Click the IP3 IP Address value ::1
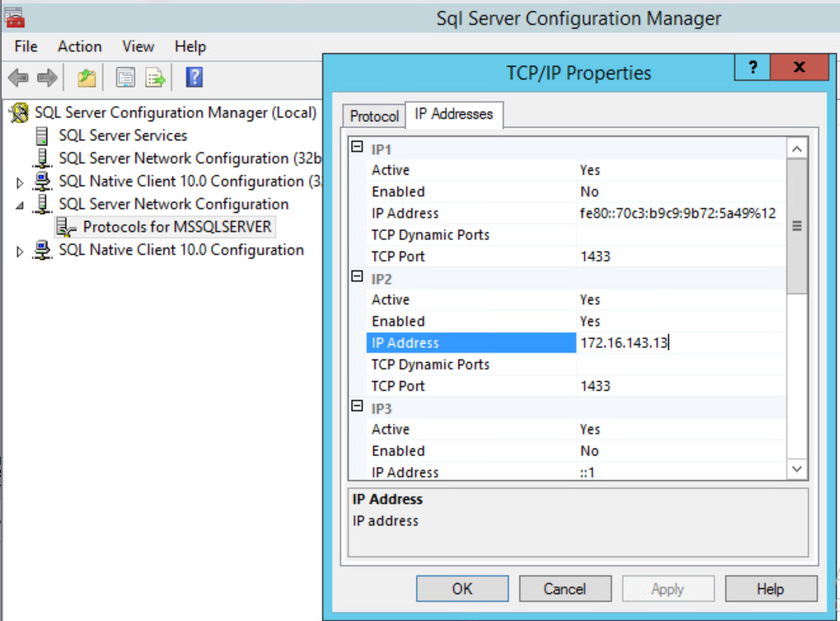This screenshot has width=840, height=621. point(681,472)
